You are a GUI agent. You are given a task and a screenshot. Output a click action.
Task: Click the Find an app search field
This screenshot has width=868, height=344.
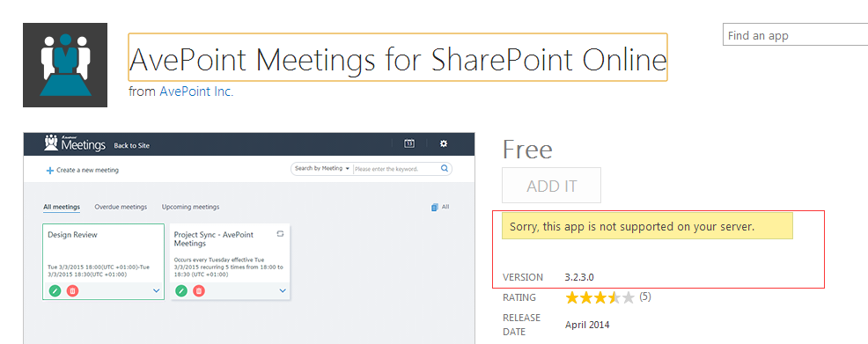(x=796, y=35)
